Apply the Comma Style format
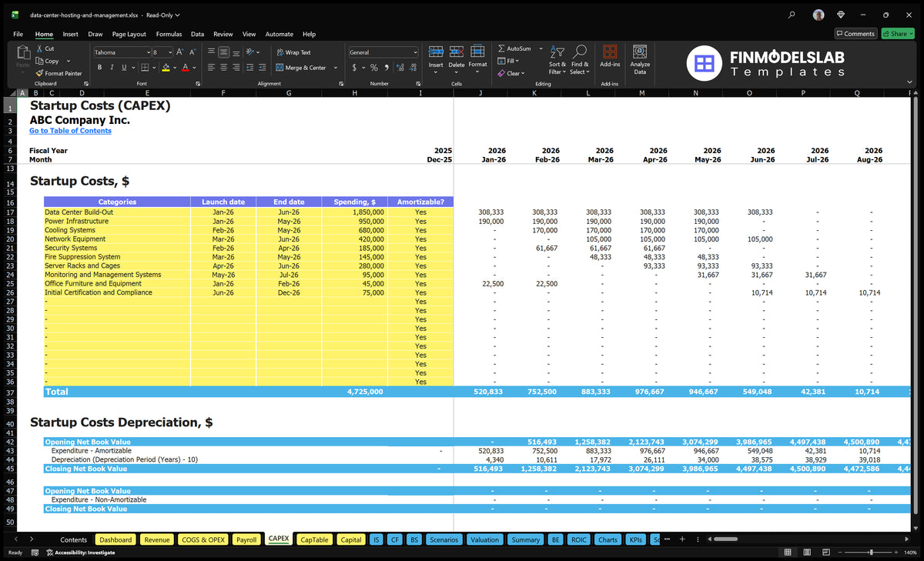This screenshot has width=924, height=561. click(x=386, y=68)
